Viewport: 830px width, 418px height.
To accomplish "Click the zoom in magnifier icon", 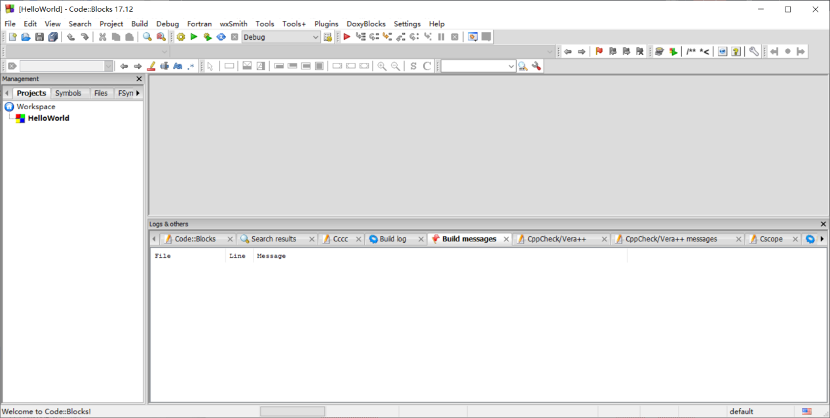I will click(x=382, y=66).
